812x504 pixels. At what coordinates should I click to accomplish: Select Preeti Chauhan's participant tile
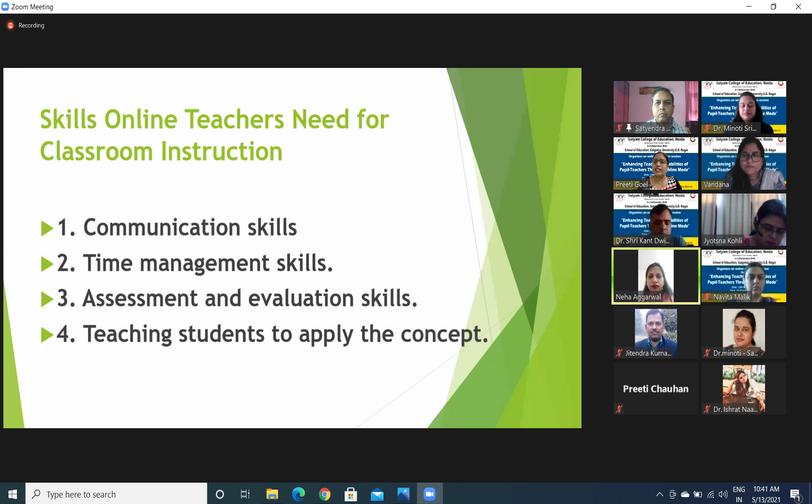(655, 388)
